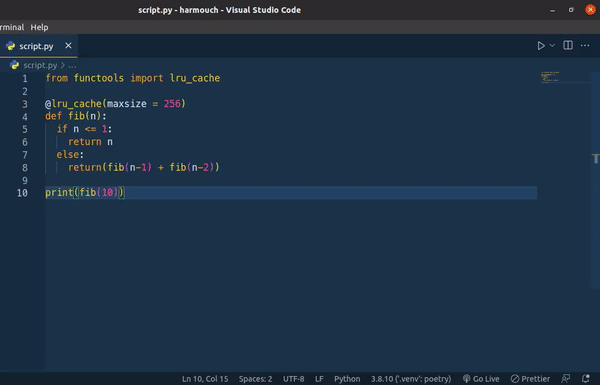Screen dimensions: 600x385
Task: Change end of line sequence LF
Action: [x=319, y=379]
